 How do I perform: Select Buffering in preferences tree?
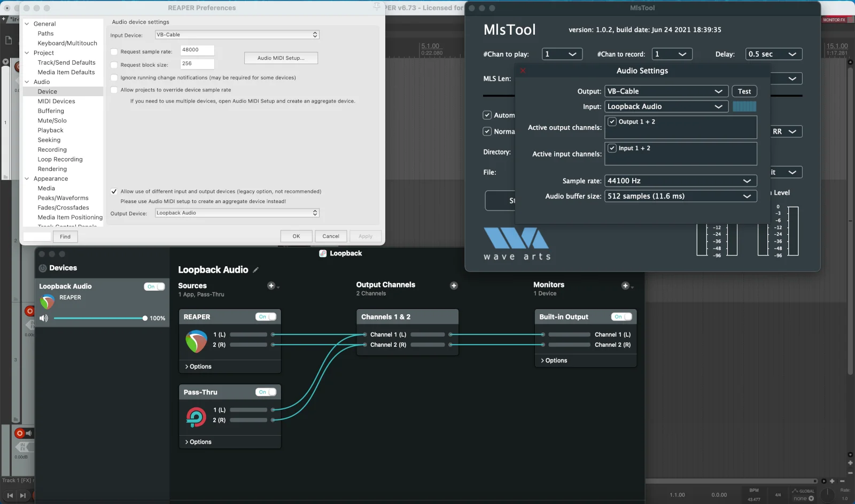click(x=51, y=111)
